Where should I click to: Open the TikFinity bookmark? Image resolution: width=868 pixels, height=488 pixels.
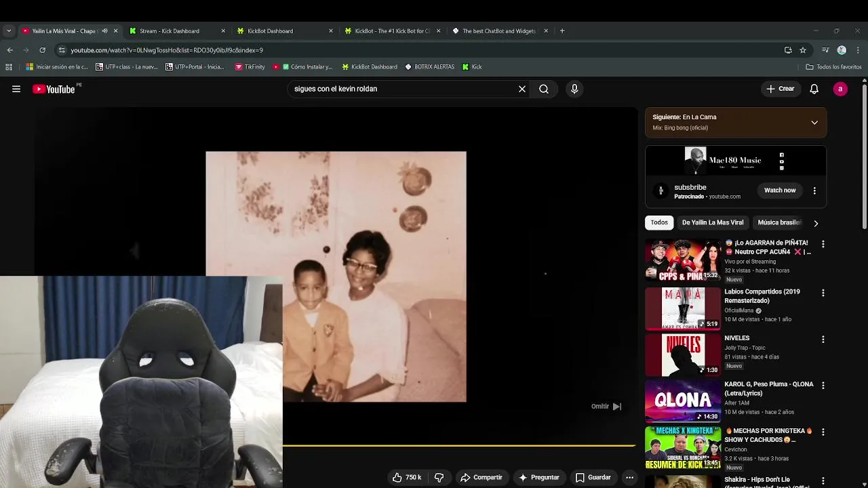point(250,67)
